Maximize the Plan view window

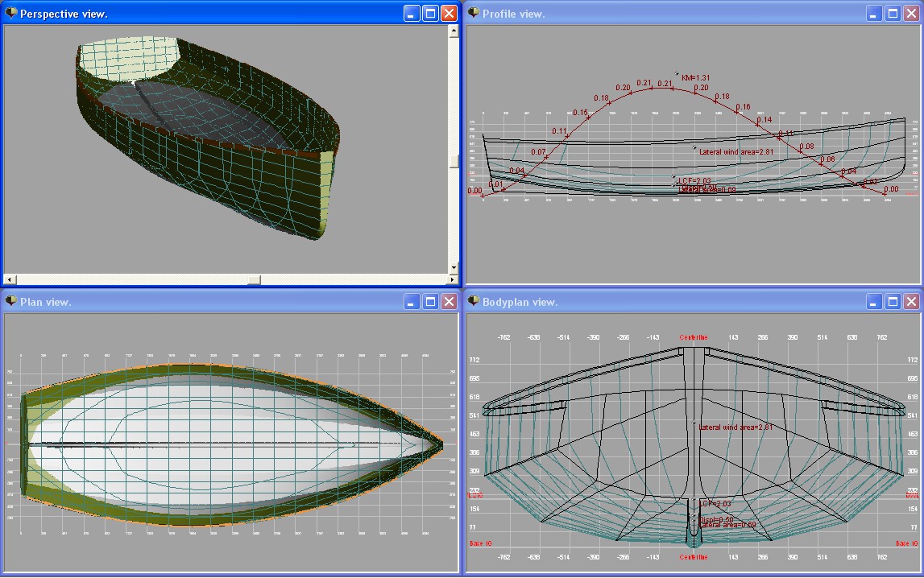(x=431, y=301)
